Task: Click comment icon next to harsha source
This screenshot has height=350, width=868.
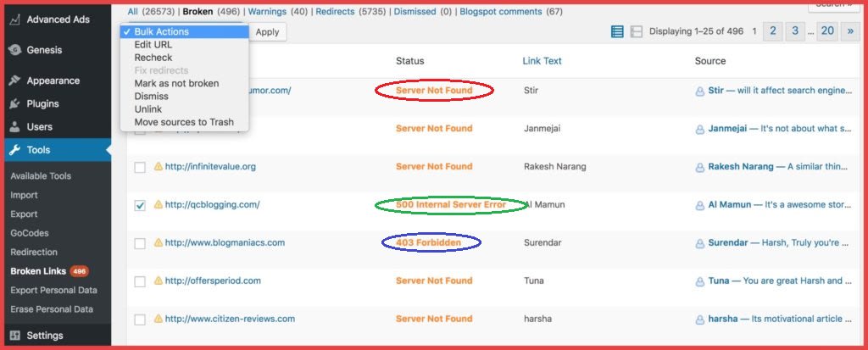Action: point(700,319)
